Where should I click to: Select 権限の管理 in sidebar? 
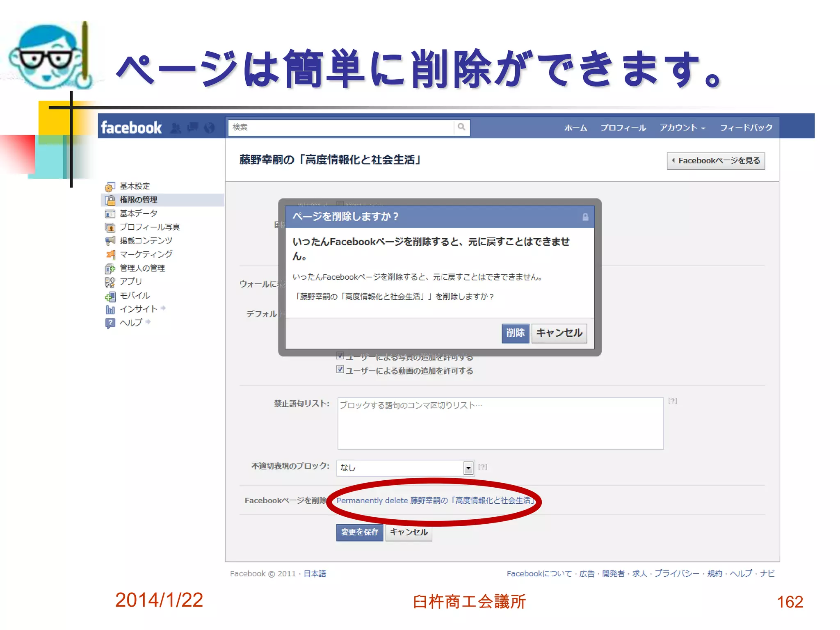tap(138, 200)
